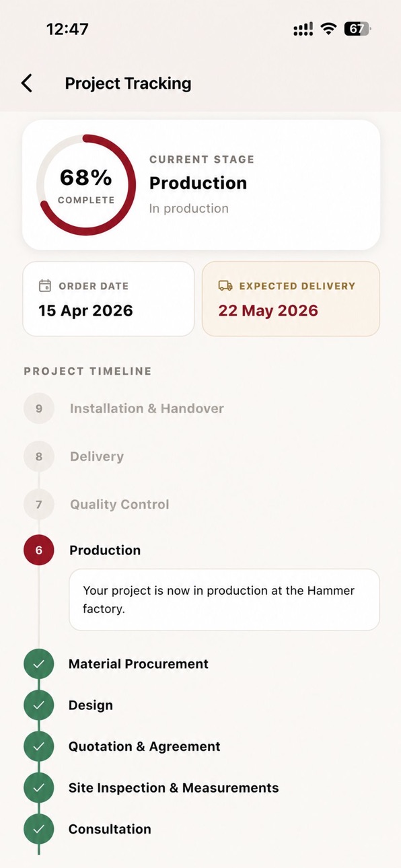Tap the calendar icon beside Order Date
Image resolution: width=401 pixels, height=868 pixels.
click(45, 286)
